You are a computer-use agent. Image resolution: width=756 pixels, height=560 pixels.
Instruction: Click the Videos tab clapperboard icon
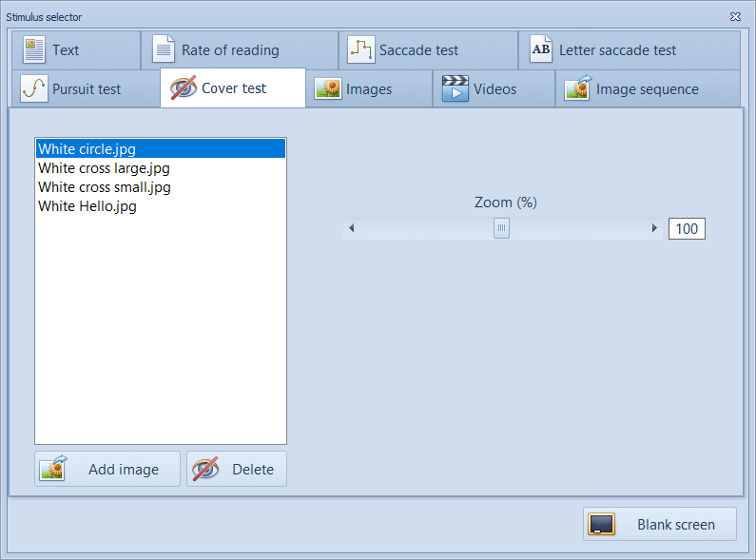click(456, 88)
